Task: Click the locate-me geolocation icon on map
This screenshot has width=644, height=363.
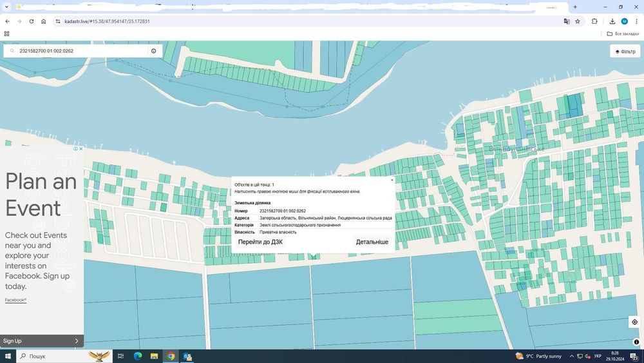Action: [634, 322]
